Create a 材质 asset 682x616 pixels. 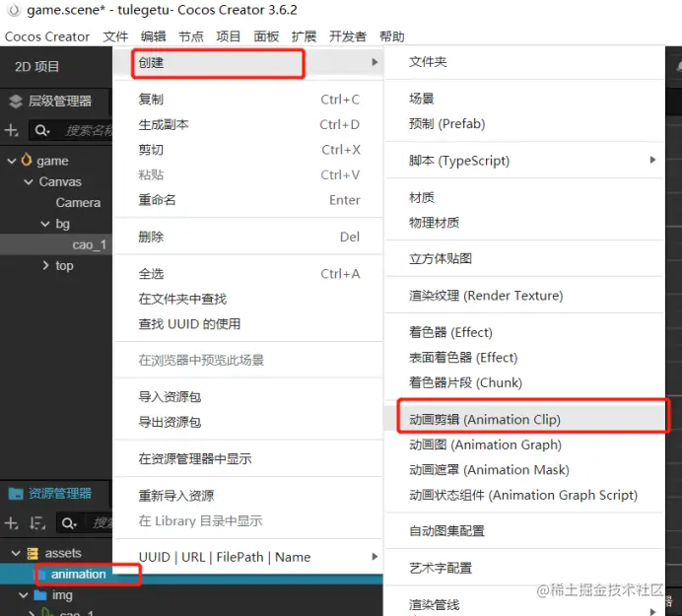pyautogui.click(x=524, y=198)
